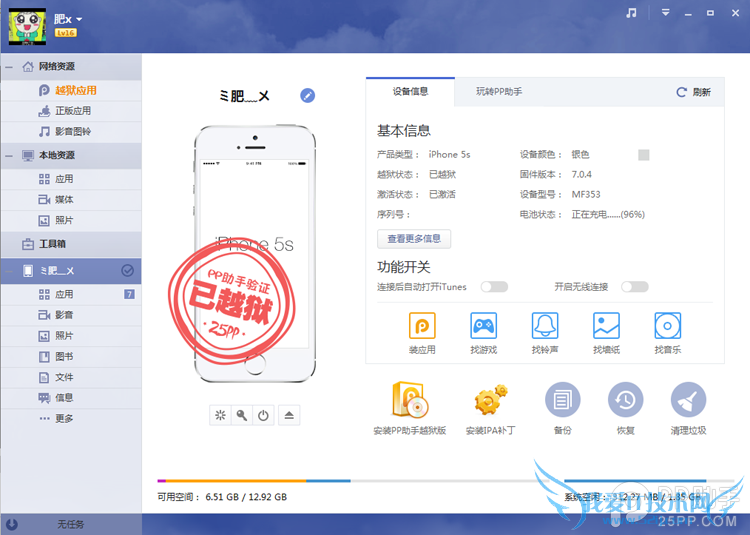Click the Lv16 level badge
The height and width of the screenshot is (535, 750).
click(x=66, y=33)
